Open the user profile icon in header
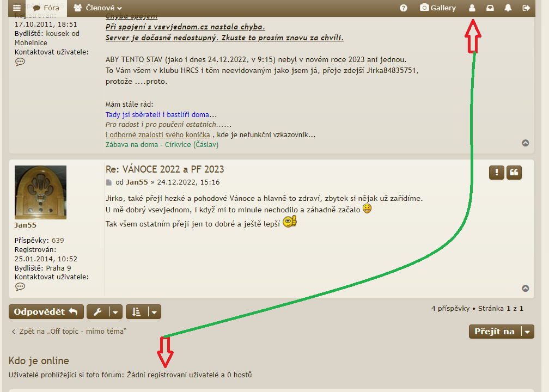 pyautogui.click(x=472, y=8)
